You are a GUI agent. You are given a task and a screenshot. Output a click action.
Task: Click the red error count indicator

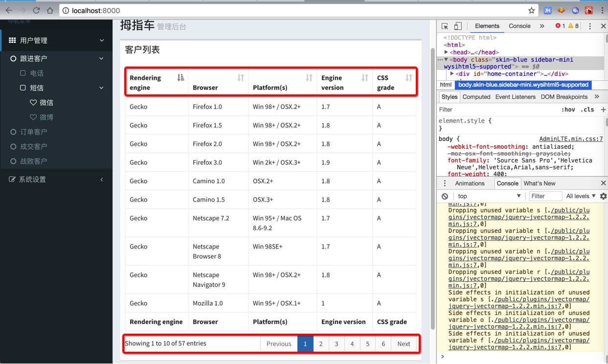[560, 26]
